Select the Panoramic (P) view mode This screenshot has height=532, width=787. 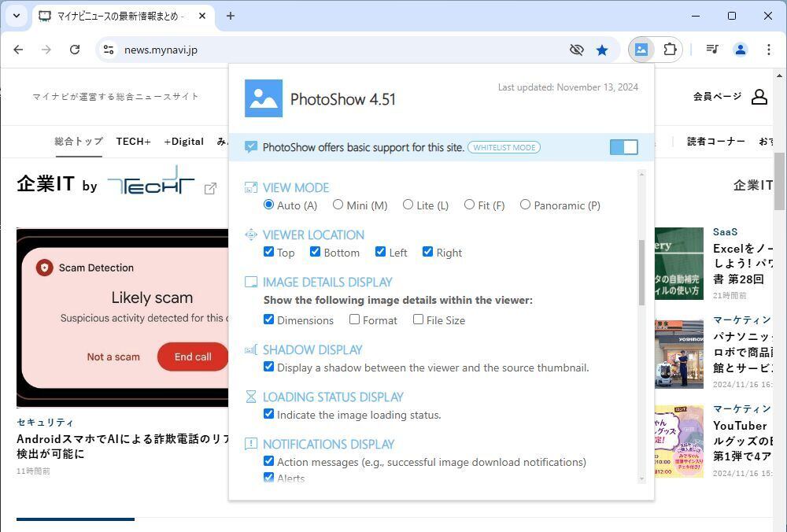[x=525, y=205]
